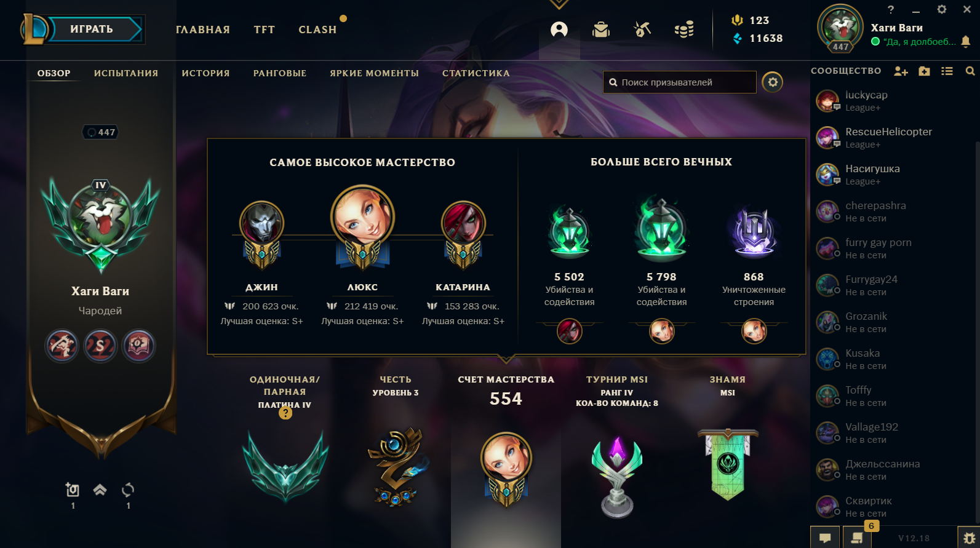
Task: Open profile settings gear beside search
Action: (773, 82)
